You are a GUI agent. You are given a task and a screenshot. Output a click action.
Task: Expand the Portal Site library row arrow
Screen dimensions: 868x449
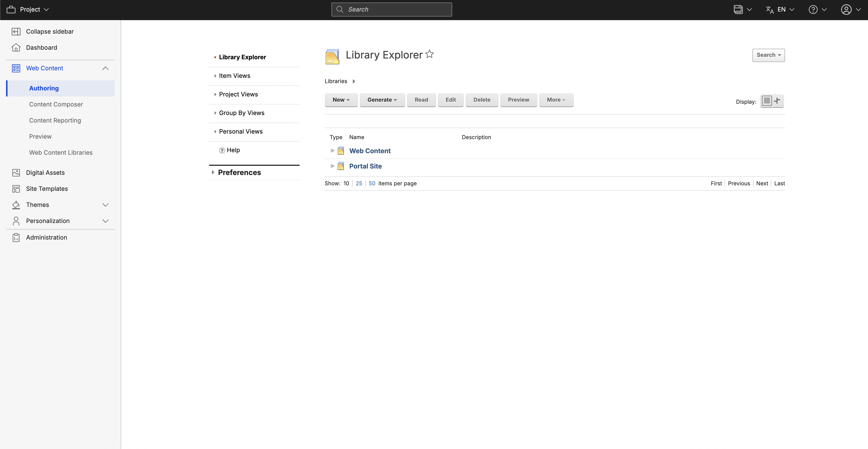[332, 166]
